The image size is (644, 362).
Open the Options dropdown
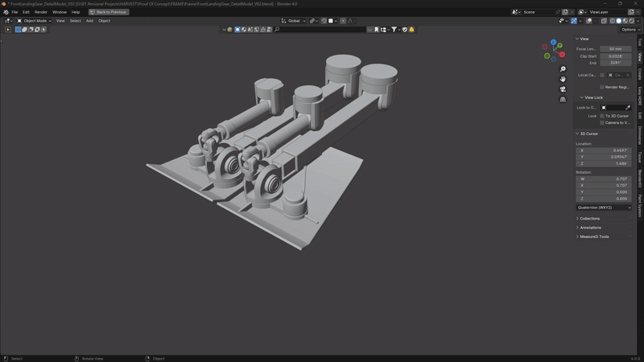(x=630, y=30)
